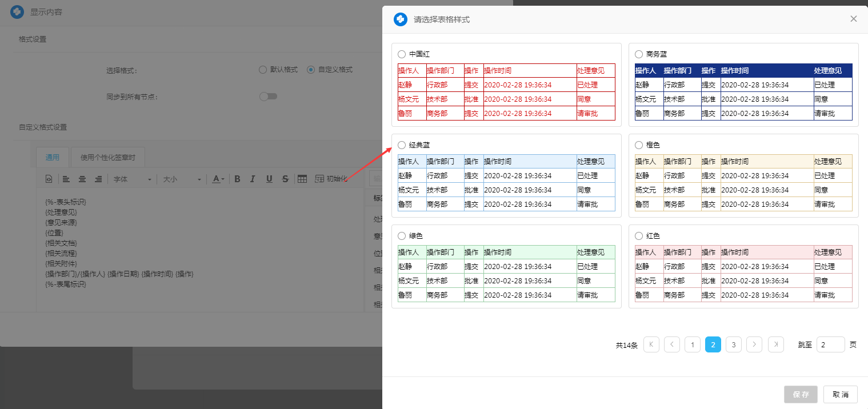Go to the next page of table styles
Image resolution: width=868 pixels, height=409 pixels.
(x=754, y=344)
